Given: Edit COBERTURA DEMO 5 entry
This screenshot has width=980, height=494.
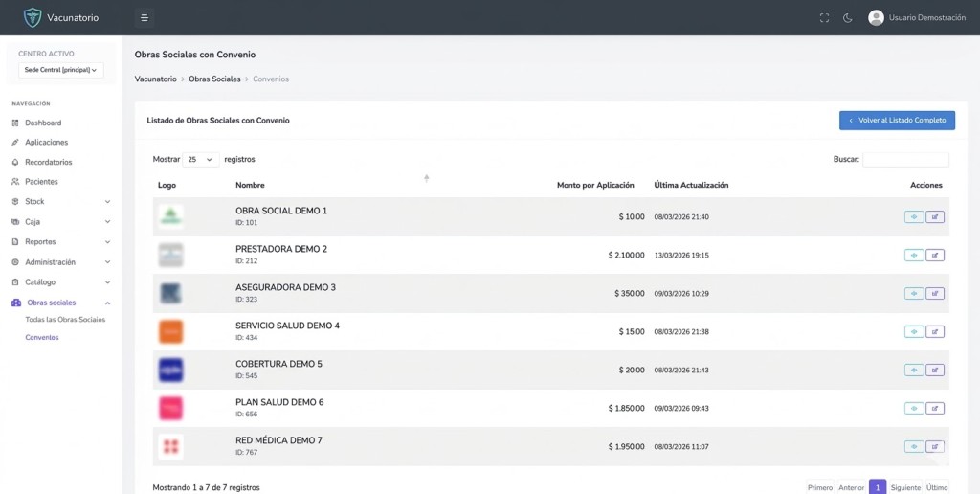Looking at the screenshot, I should point(935,370).
